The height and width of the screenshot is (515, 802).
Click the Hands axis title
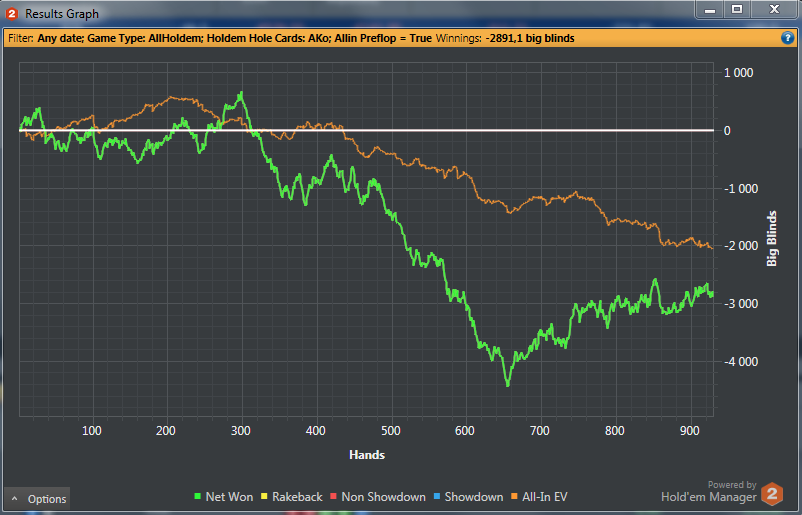coord(367,455)
